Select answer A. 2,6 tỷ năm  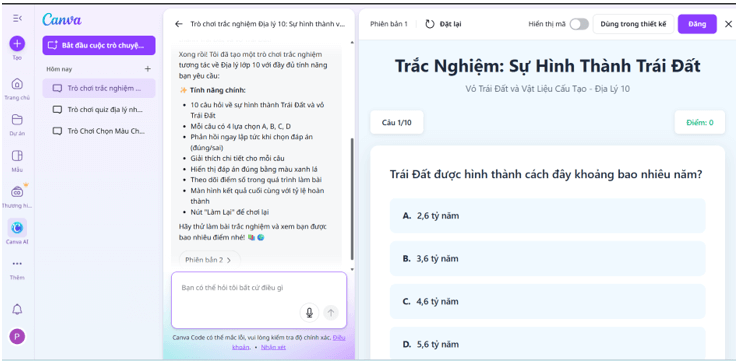point(547,215)
